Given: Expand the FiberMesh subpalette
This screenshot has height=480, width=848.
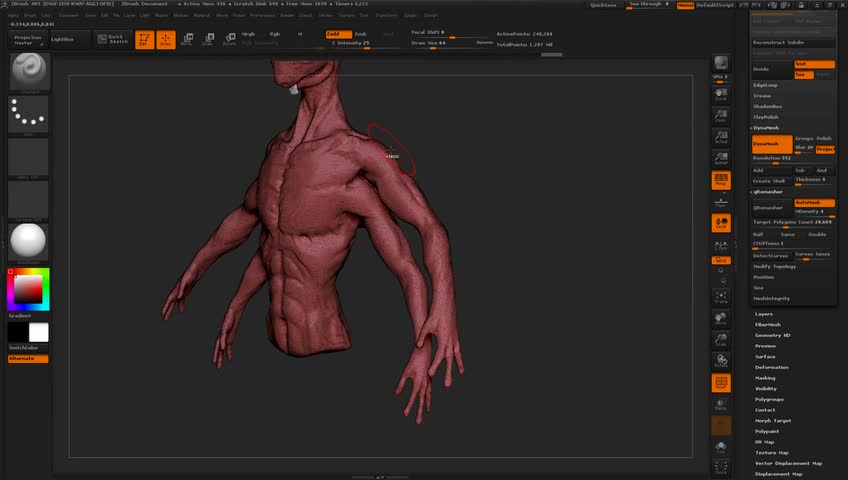Looking at the screenshot, I should [x=767, y=325].
